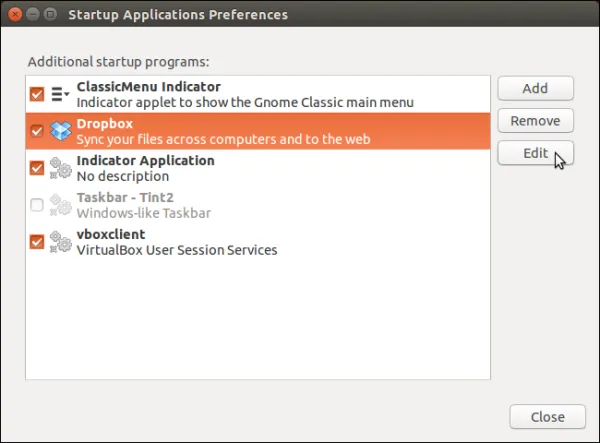Click the vboxclient gears icon
Image resolution: width=600 pixels, height=443 pixels.
pyautogui.click(x=61, y=242)
